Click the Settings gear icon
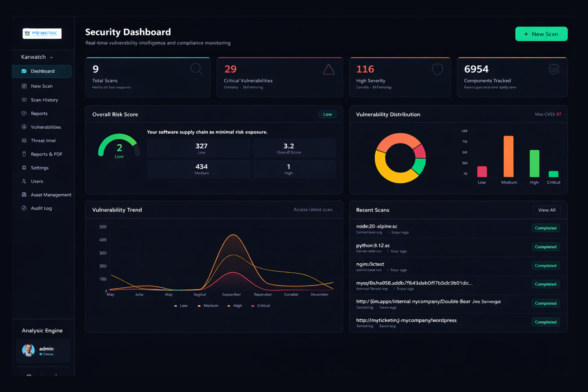The width and height of the screenshot is (588, 392). coord(24,168)
